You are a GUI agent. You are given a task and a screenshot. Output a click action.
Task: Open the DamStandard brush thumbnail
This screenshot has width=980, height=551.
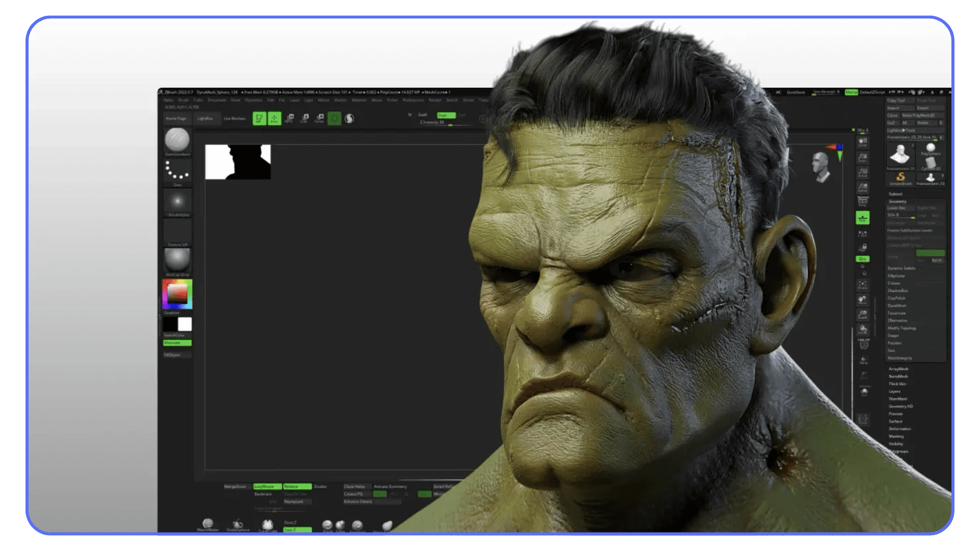[x=177, y=140]
